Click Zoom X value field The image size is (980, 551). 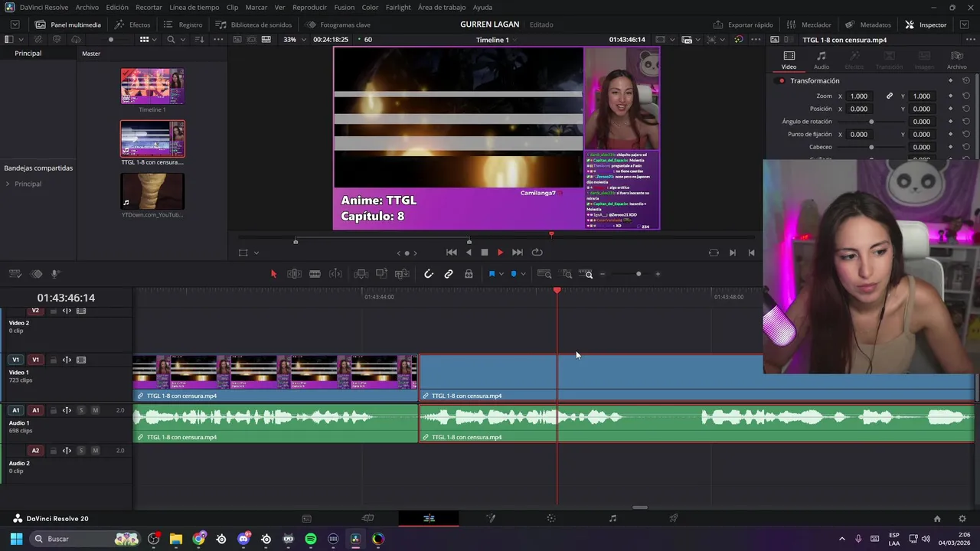859,96
